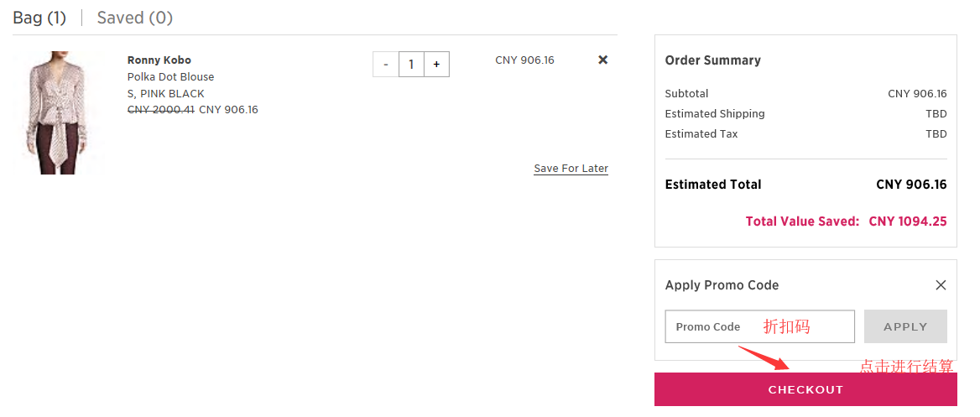
Task: Click the Total Value Saved amount
Action: [908, 222]
